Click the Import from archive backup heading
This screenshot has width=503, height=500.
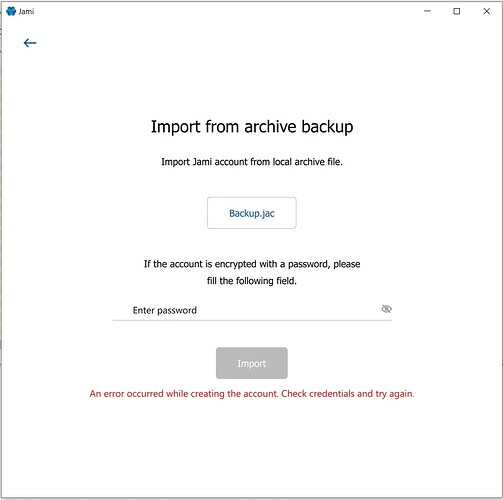point(252,127)
